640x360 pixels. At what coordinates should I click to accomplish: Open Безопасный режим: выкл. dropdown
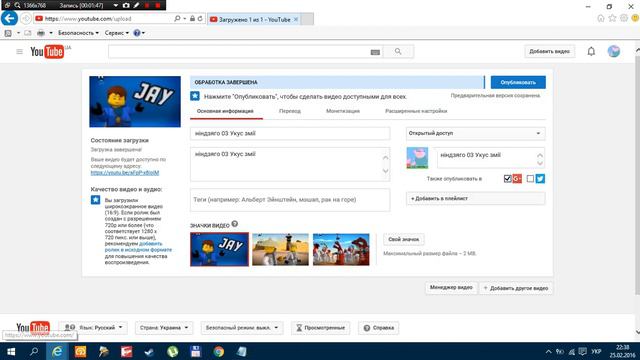tap(242, 327)
